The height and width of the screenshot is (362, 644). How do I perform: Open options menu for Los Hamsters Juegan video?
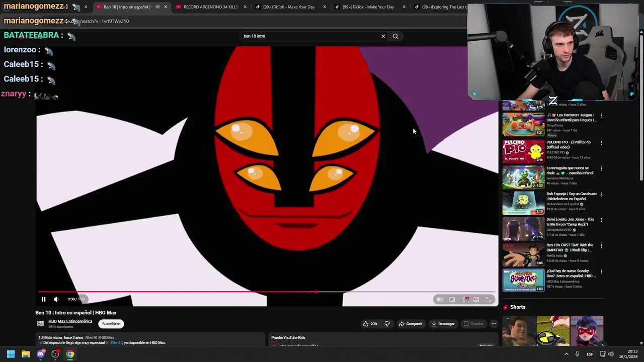(601, 116)
